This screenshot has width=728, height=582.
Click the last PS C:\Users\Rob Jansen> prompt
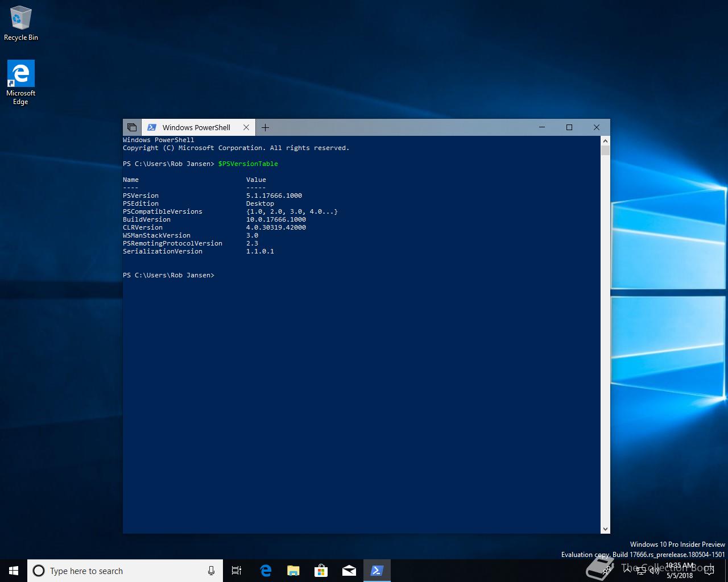[x=168, y=275]
